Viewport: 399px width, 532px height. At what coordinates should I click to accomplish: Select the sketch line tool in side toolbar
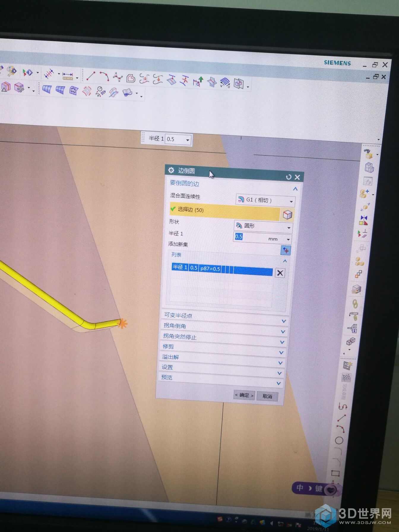pyautogui.click(x=341, y=418)
